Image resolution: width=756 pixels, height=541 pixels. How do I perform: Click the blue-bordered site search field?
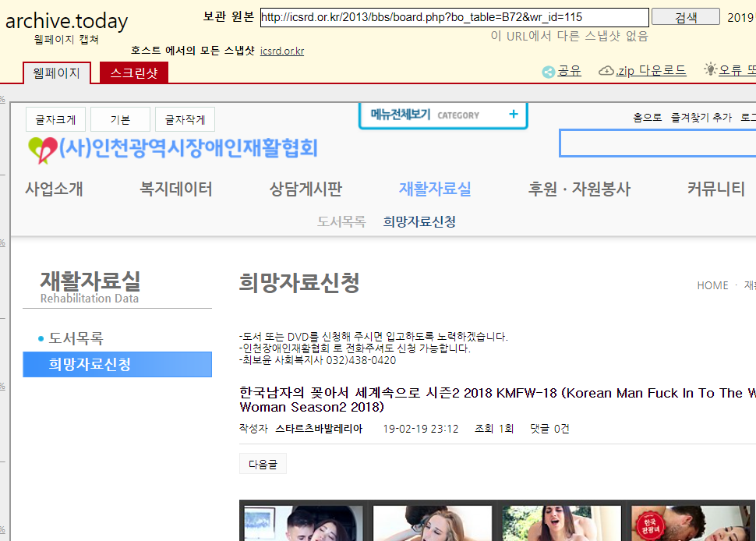point(657,143)
